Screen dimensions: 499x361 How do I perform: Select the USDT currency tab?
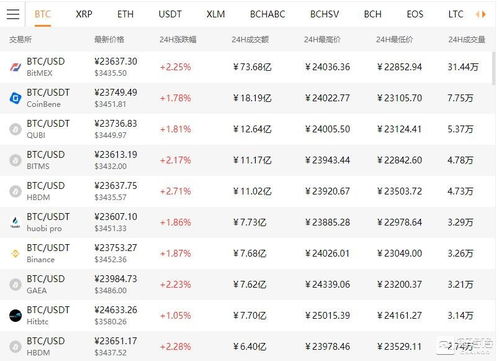click(x=170, y=14)
